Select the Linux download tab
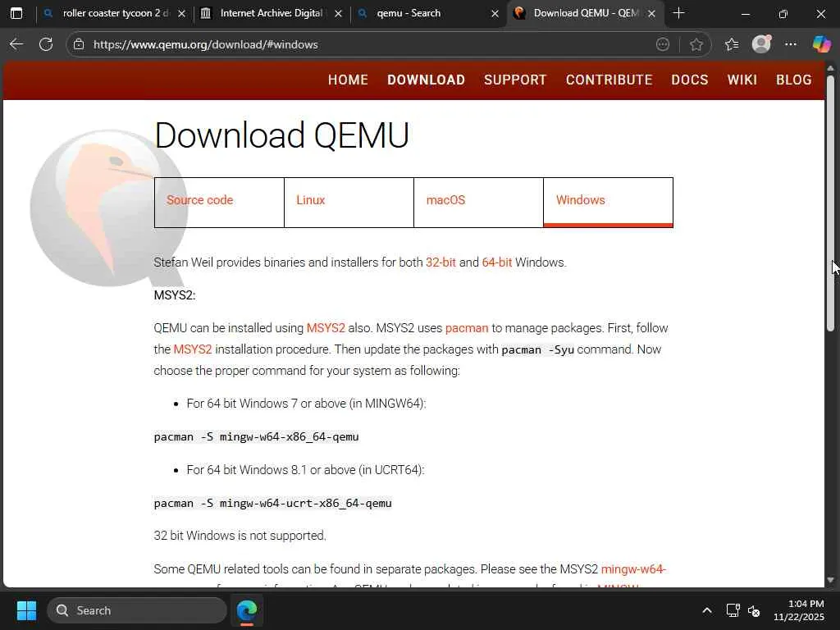The width and height of the screenshot is (840, 630). pyautogui.click(x=349, y=202)
